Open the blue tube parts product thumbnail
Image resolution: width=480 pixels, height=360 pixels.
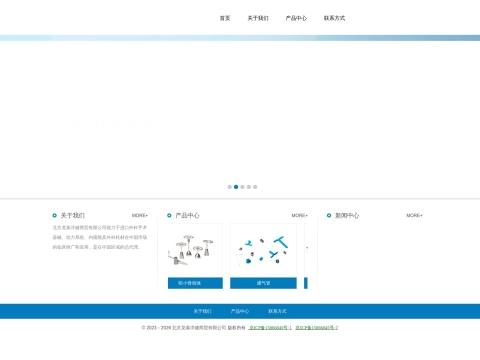(x=263, y=250)
